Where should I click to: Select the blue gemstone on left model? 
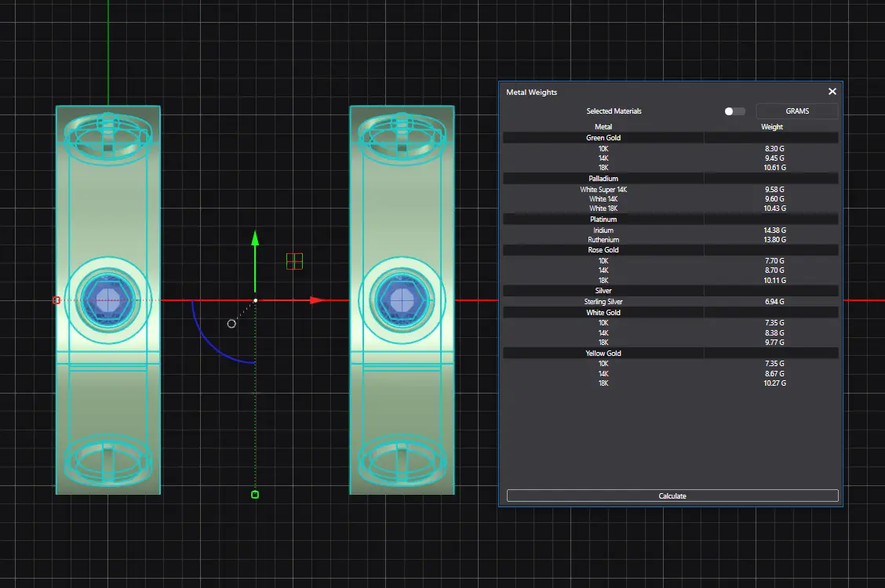[x=107, y=299]
